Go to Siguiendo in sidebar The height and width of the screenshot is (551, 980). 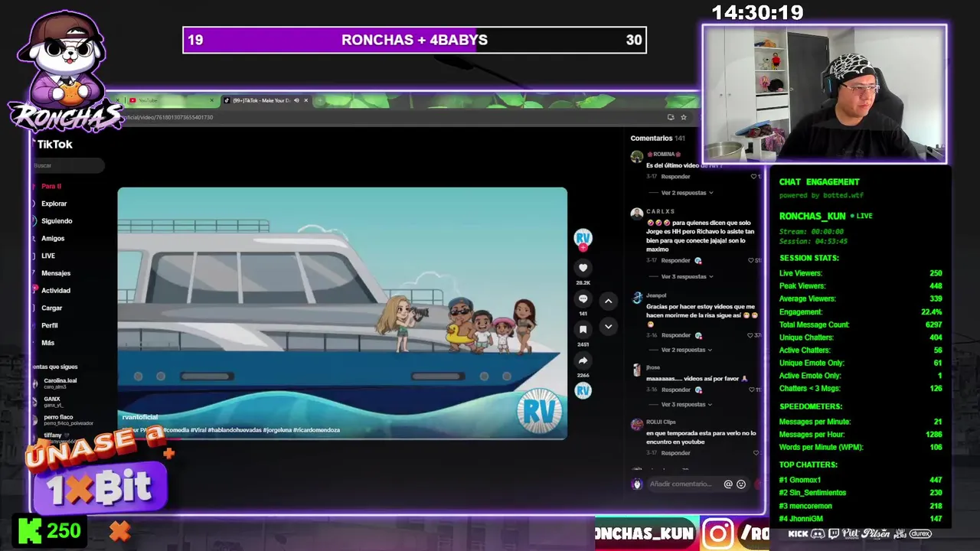click(56, 221)
